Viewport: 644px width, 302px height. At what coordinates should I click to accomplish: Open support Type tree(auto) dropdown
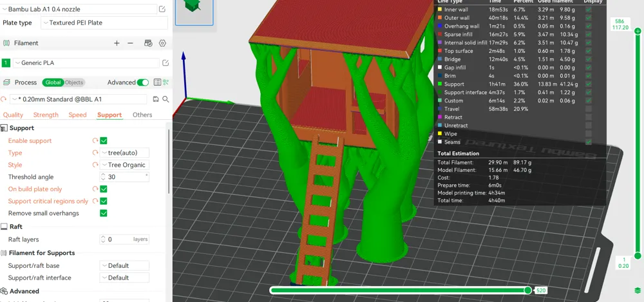pyautogui.click(x=124, y=153)
